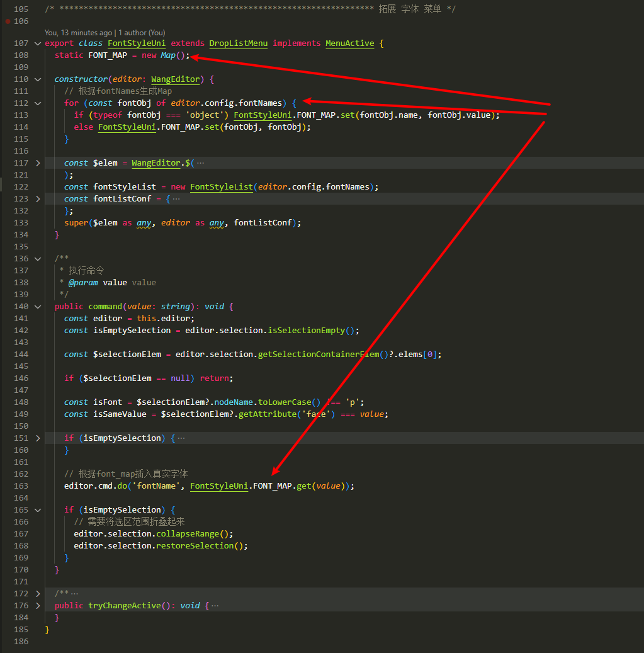Click 'fontName' string on line 163

156,486
